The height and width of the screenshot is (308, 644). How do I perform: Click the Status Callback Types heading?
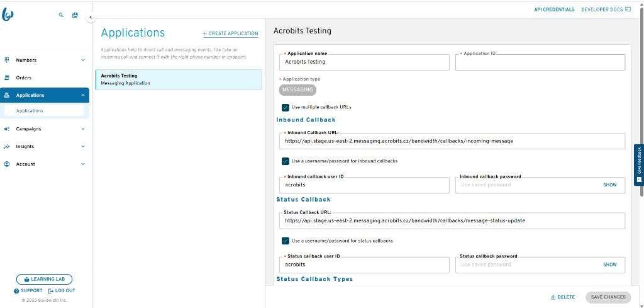point(314,279)
